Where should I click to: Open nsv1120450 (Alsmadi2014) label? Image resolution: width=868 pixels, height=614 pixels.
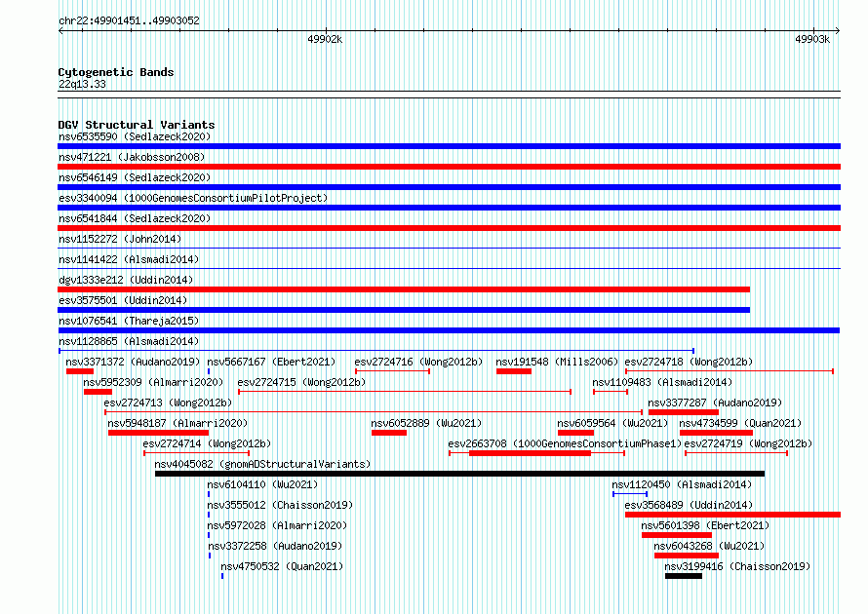(682, 484)
